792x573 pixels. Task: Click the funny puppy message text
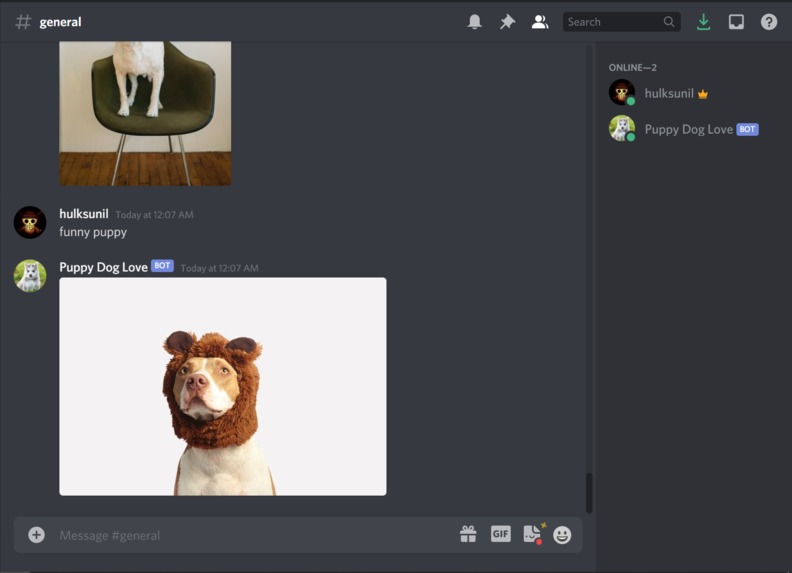tap(93, 232)
